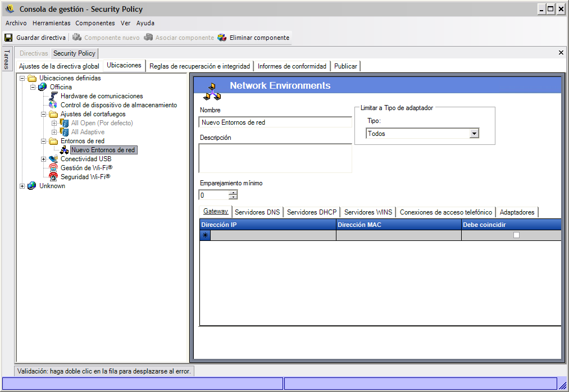Select the Seguridad Wi-Fi icon

pos(53,177)
